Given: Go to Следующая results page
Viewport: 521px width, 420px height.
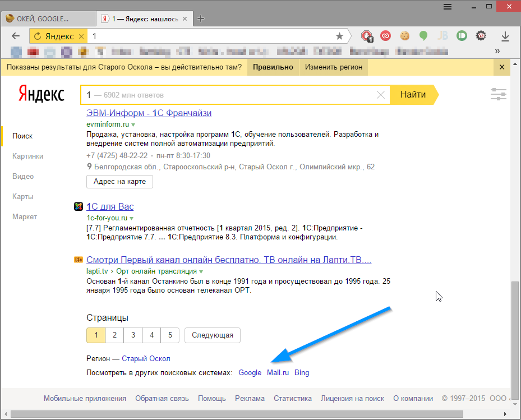Looking at the screenshot, I should click(x=213, y=335).
